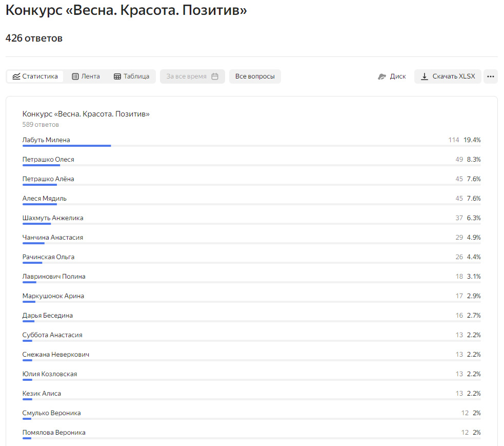
Task: Click the page title Конкурс heading
Action: 126,10
